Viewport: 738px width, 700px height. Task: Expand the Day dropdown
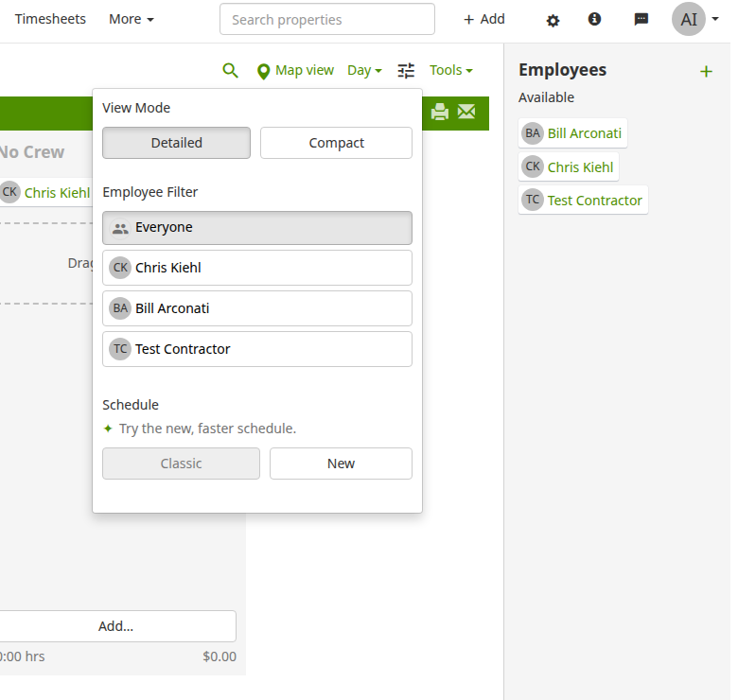(364, 71)
